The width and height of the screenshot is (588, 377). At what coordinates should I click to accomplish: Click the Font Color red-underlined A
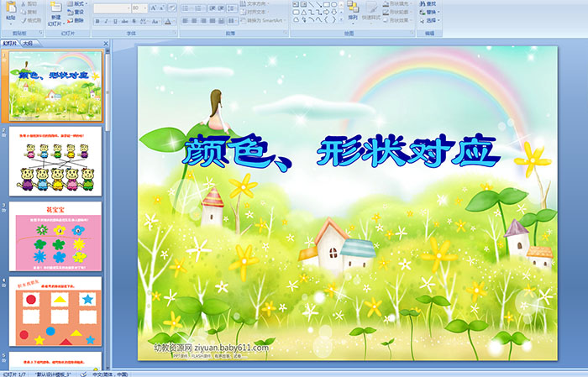[169, 21]
